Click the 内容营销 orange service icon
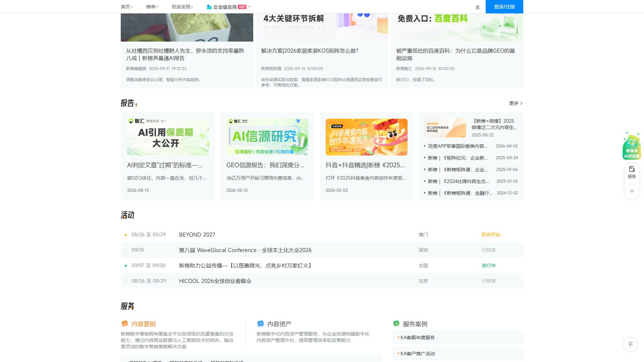 (x=125, y=324)
